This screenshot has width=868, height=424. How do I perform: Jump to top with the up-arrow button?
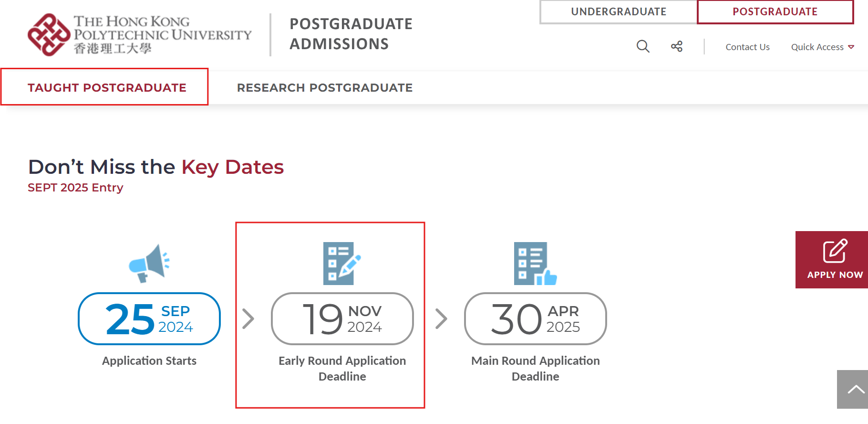853,389
